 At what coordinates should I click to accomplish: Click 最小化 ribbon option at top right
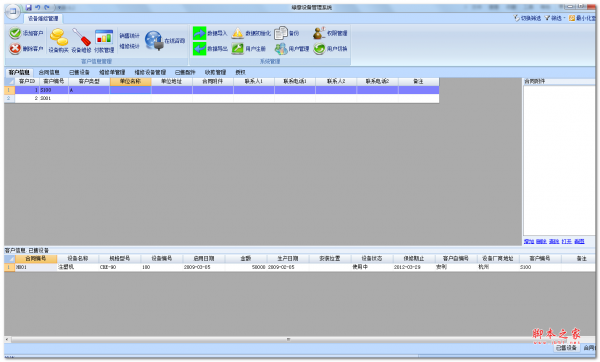click(582, 18)
